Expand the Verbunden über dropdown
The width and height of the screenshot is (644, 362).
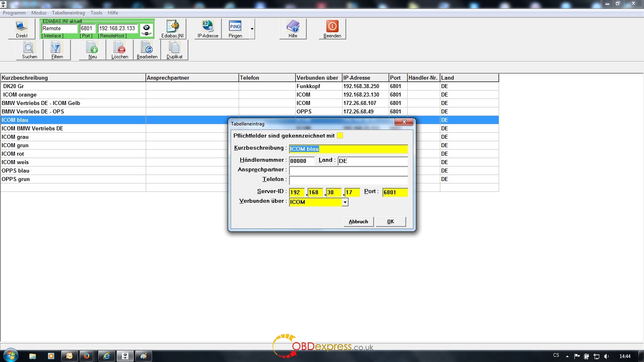pos(345,202)
